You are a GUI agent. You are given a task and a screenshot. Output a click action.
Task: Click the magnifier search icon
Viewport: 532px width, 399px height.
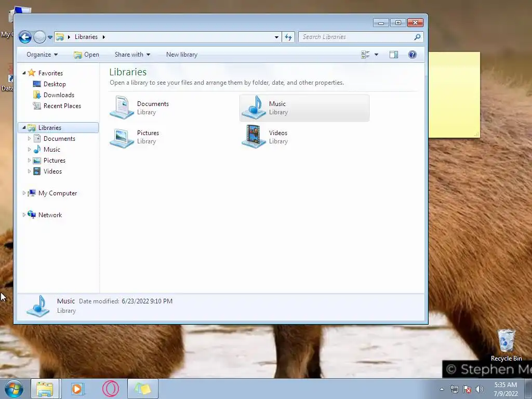[417, 37]
